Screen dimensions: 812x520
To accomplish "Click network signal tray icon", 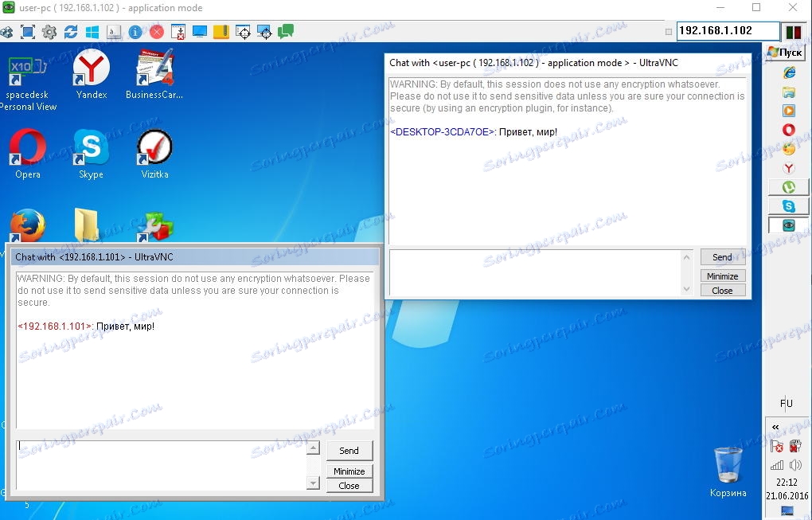I will tap(777, 465).
